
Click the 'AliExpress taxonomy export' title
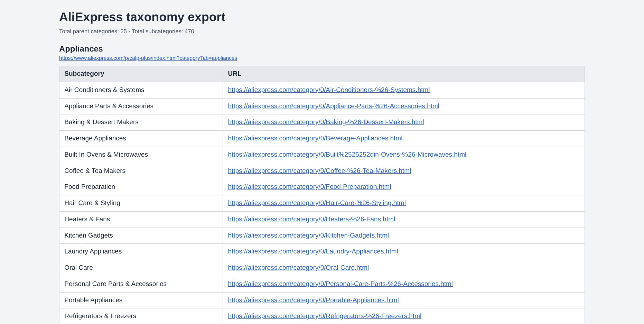coord(142,17)
